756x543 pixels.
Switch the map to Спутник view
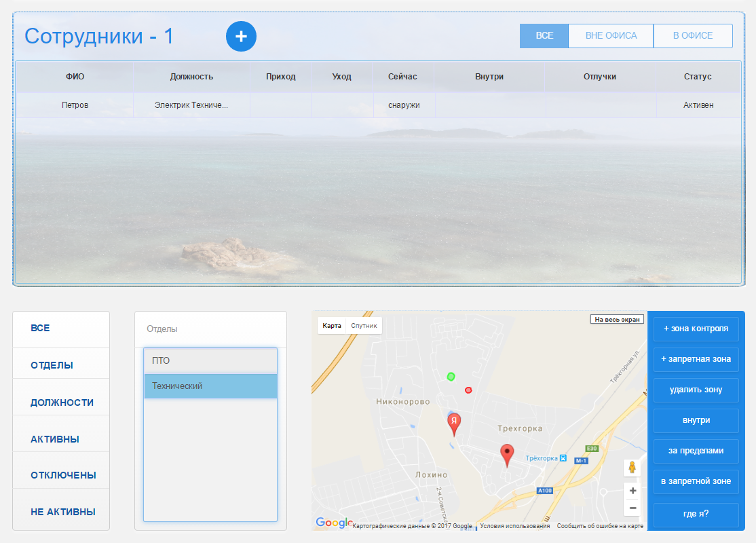364,326
